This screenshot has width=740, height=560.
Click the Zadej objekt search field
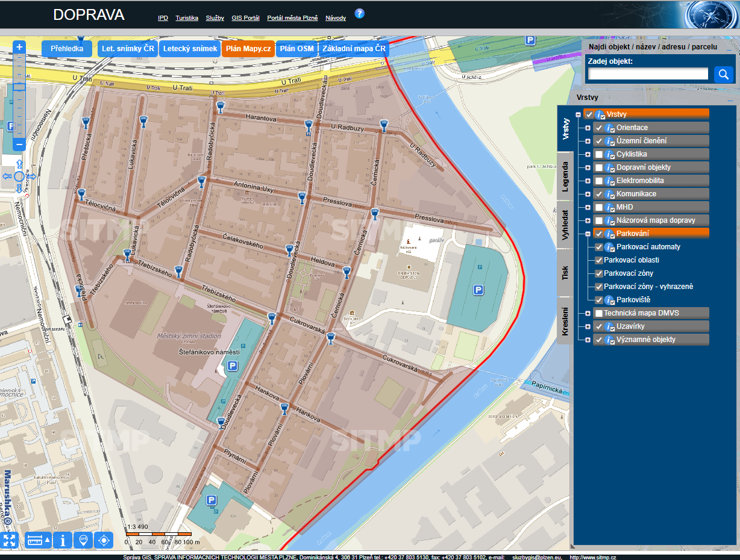648,74
